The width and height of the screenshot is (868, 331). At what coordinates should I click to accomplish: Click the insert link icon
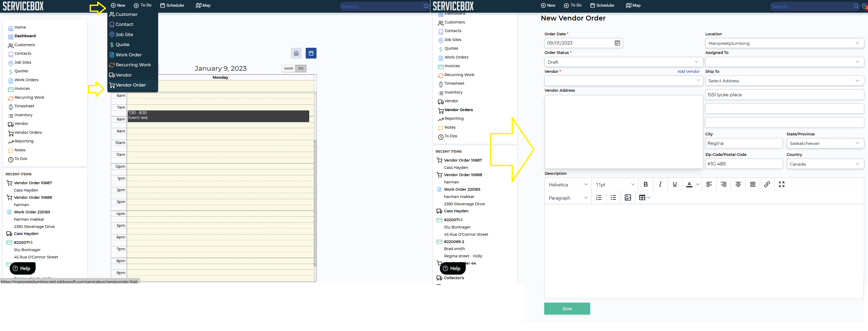click(767, 184)
